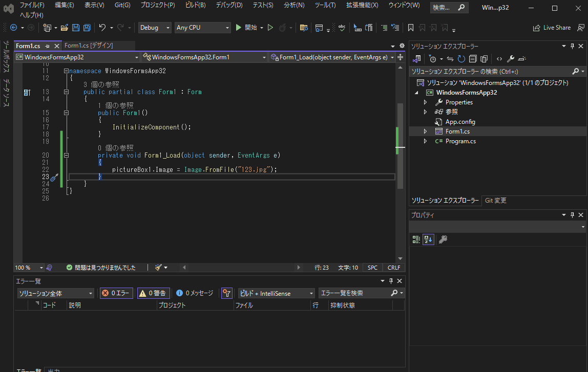588x372 pixels.
Task: Toggle the 0 警告 warnings filter
Action: pos(153,293)
